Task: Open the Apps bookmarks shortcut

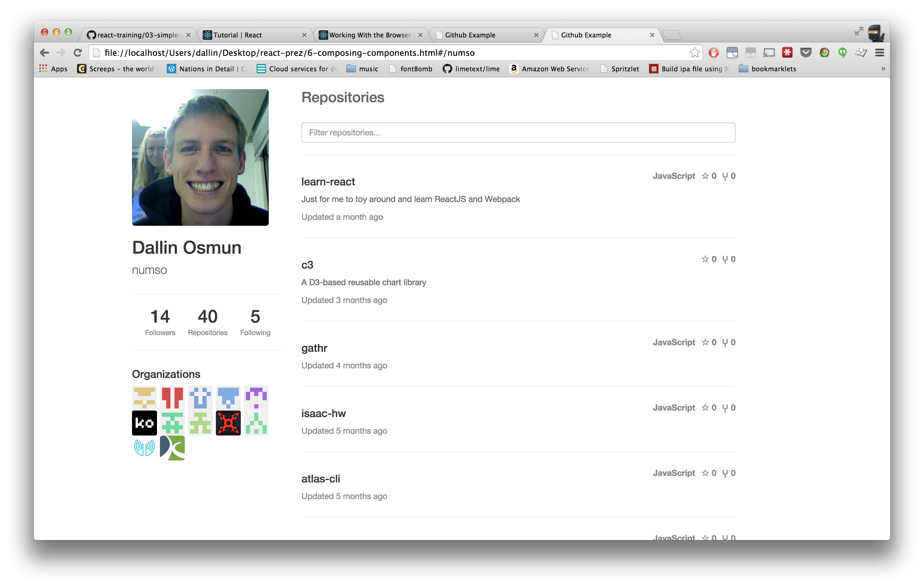Action: [53, 69]
